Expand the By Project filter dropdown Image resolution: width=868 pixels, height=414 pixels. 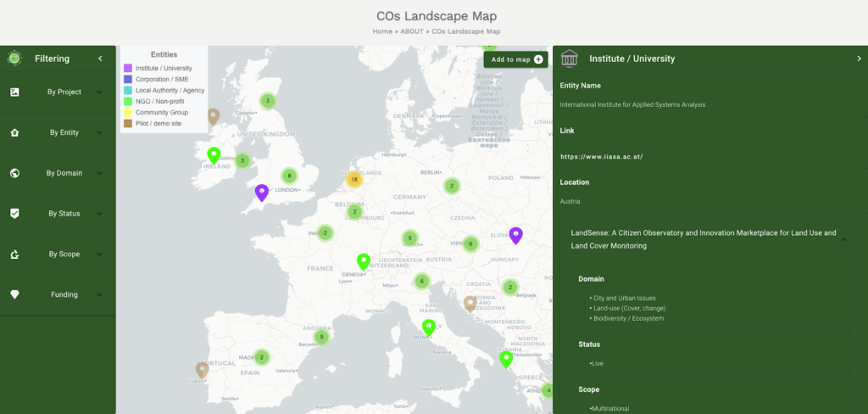[99, 92]
